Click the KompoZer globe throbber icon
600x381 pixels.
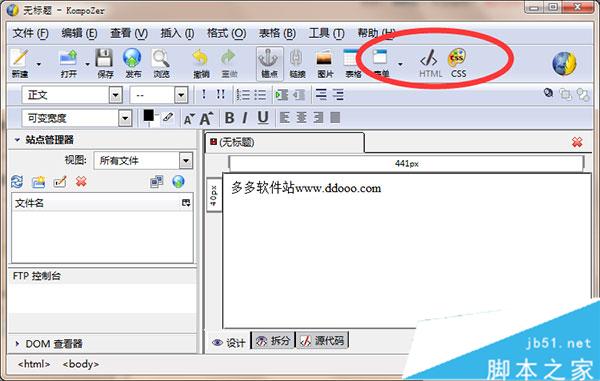[x=564, y=64]
